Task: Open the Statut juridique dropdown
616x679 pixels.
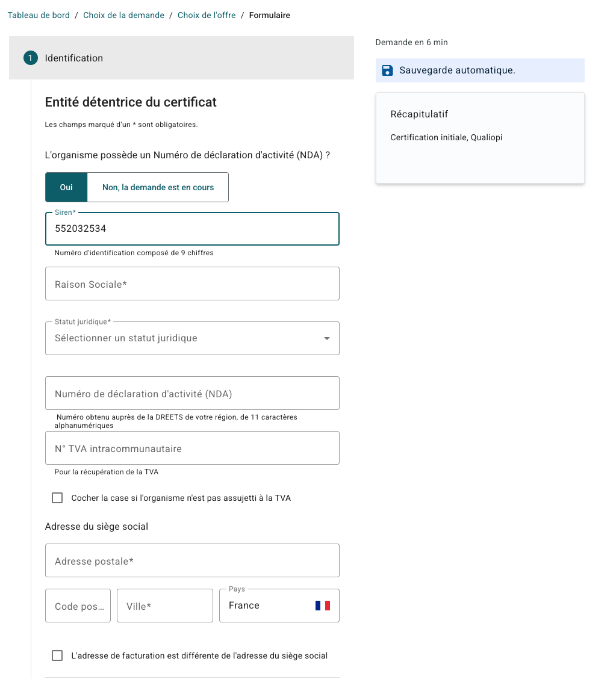Action: [x=192, y=338]
